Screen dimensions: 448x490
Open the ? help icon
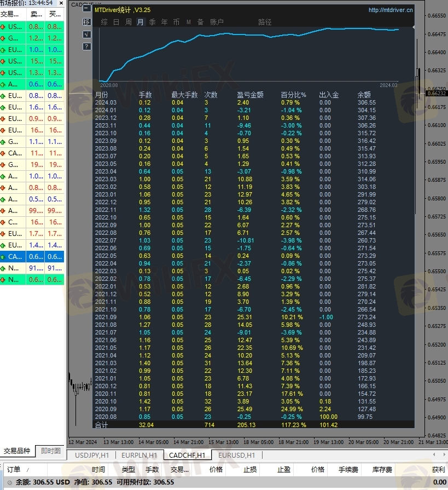click(x=86, y=47)
